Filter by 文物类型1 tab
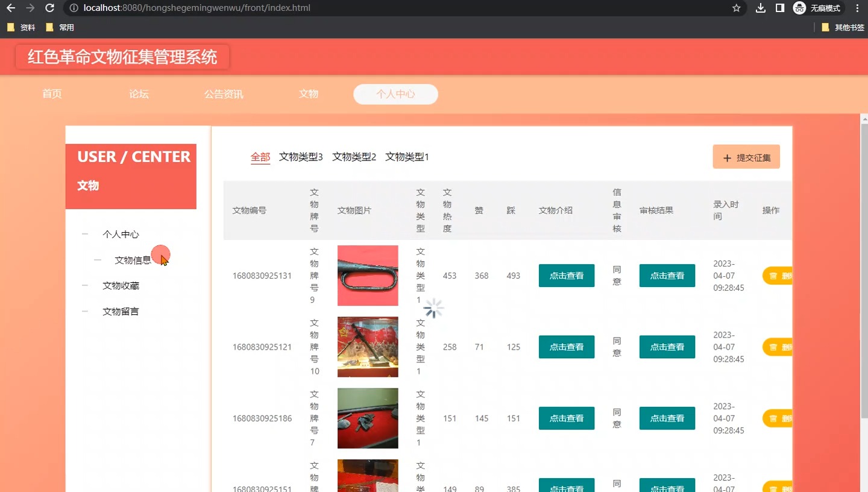The width and height of the screenshot is (868, 492). pyautogui.click(x=407, y=157)
